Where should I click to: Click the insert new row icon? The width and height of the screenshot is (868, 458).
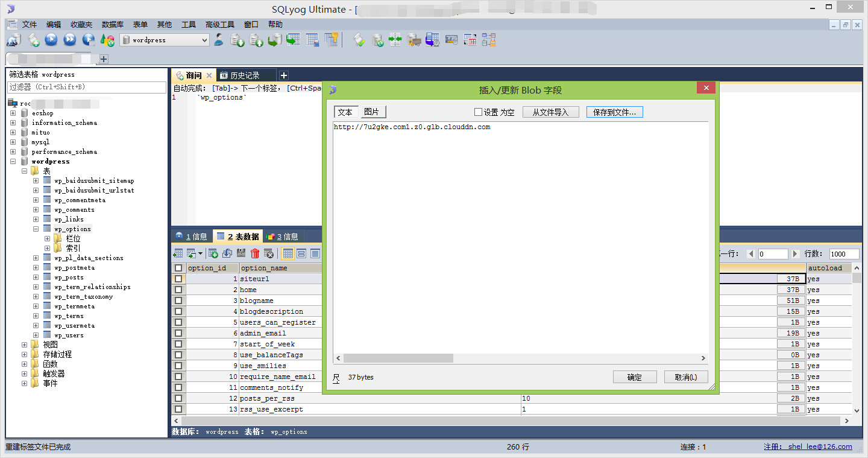(x=213, y=253)
